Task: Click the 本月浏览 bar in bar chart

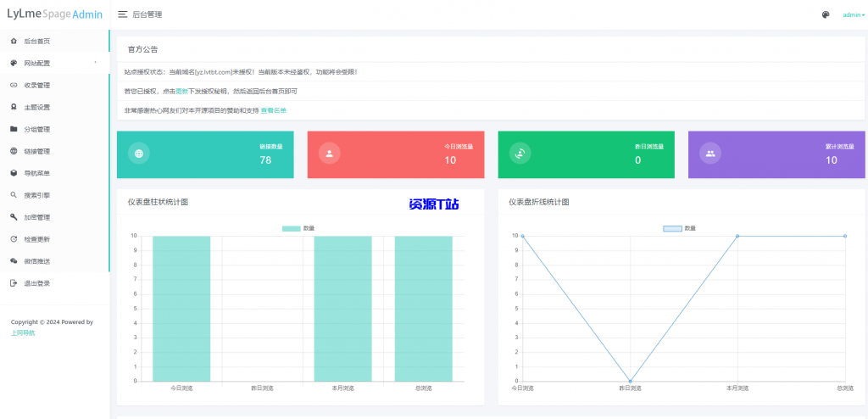Action: pyautogui.click(x=342, y=309)
